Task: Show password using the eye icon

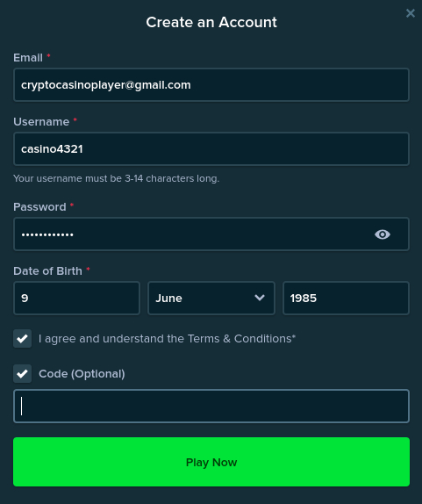Action: (383, 234)
